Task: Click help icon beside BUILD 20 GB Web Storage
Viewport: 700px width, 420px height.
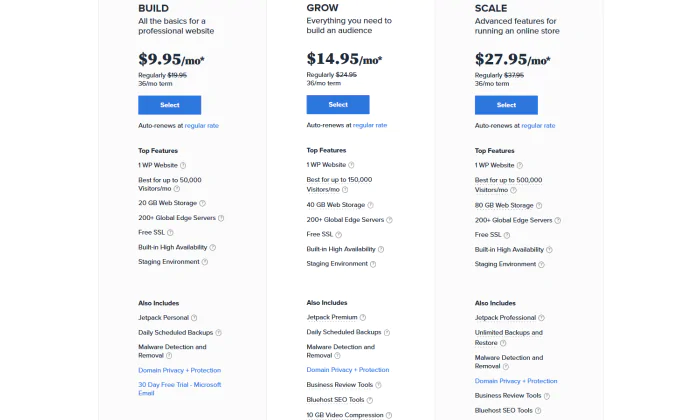Action: [x=202, y=204]
